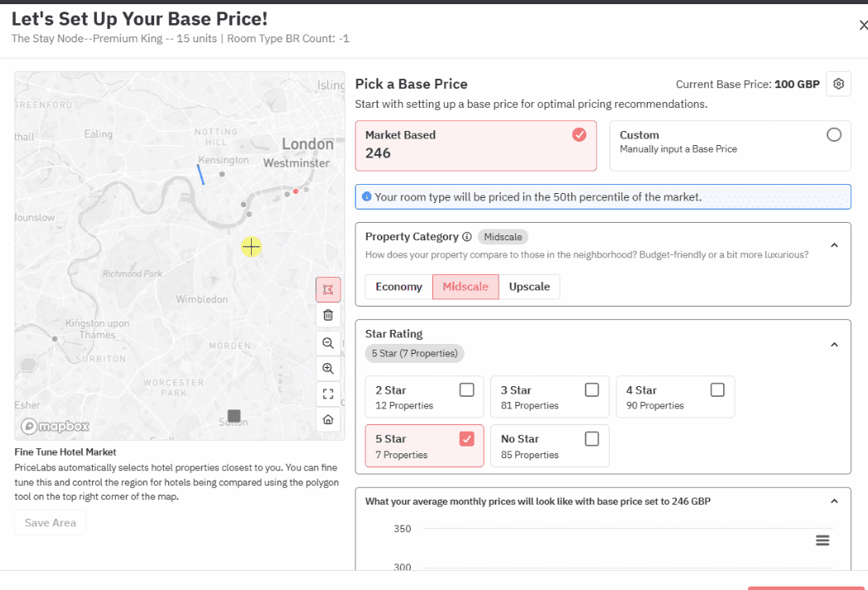Select the polygon drawing tool on the map
The image size is (868, 590).
pos(327,289)
